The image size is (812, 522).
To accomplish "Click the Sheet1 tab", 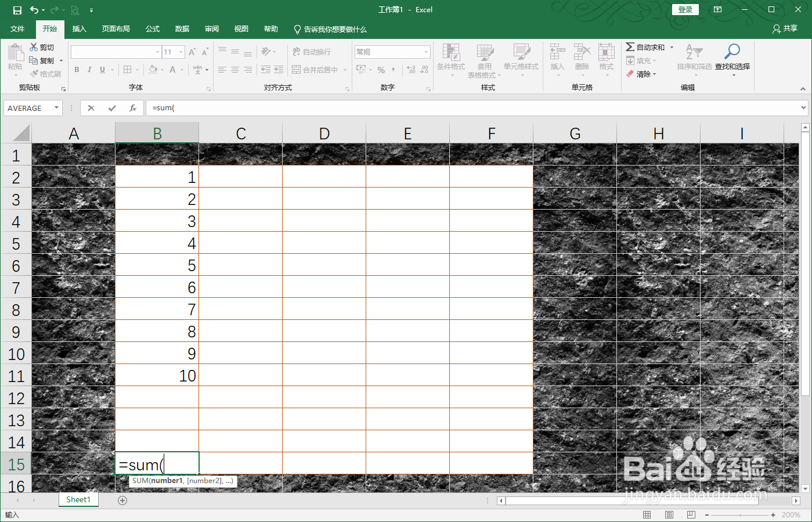I will click(x=78, y=499).
